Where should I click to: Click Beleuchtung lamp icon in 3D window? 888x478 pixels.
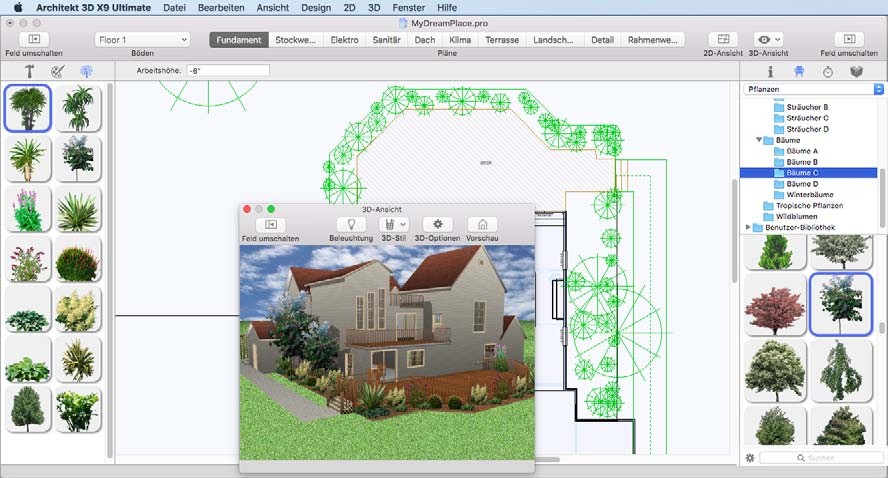coord(351,224)
